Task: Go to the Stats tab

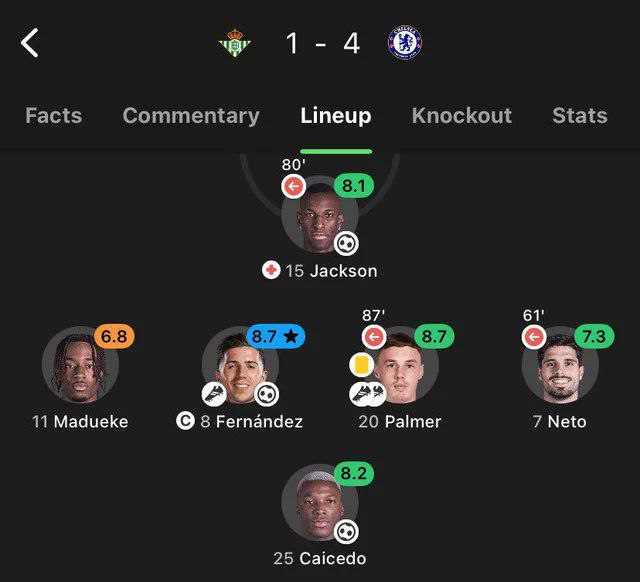Action: [x=580, y=115]
